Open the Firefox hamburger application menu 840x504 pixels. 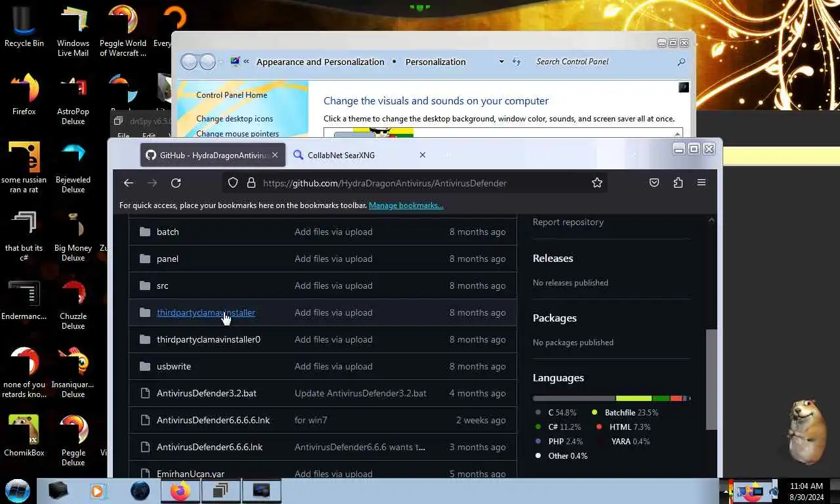(x=702, y=183)
